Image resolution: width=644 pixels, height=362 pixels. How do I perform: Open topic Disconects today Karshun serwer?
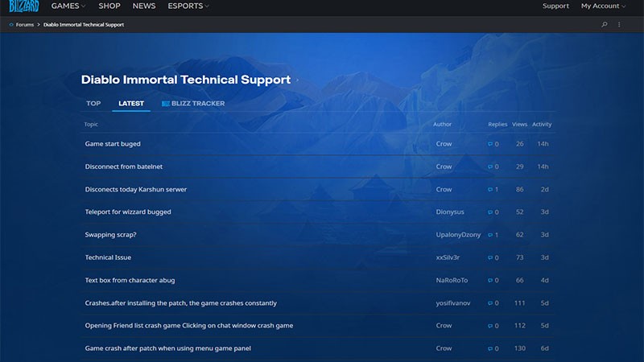135,189
